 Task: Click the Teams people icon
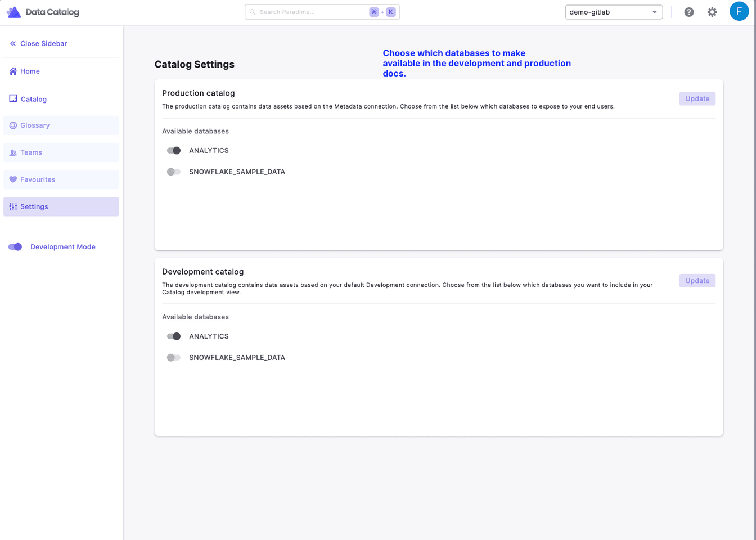tap(13, 152)
